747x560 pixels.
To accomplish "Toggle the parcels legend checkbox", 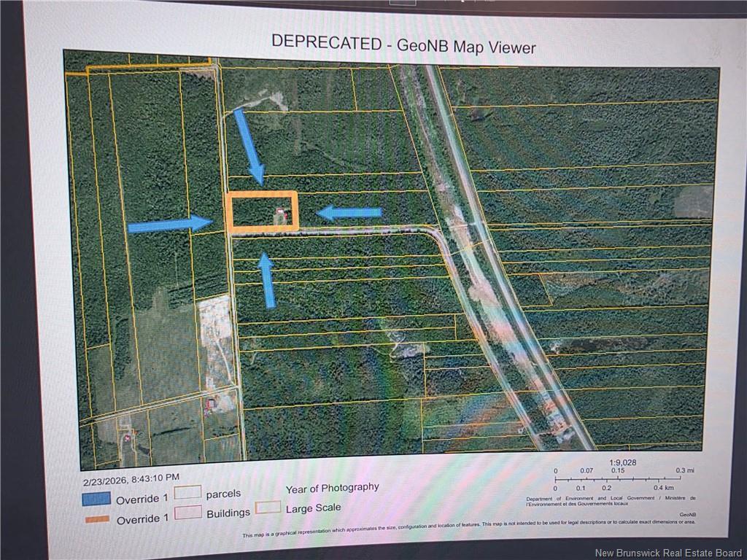I will [188, 493].
